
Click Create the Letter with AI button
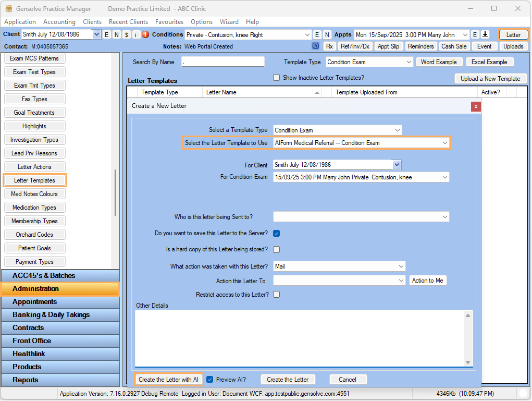point(168,380)
